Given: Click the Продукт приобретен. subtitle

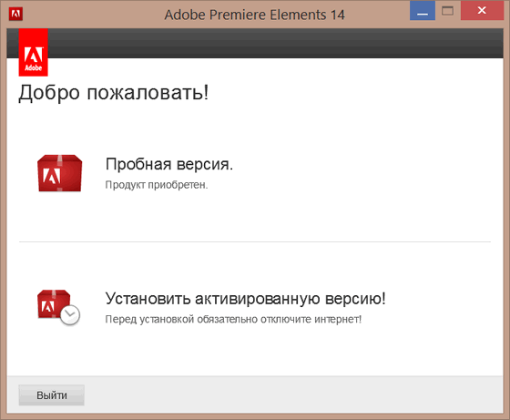Looking at the screenshot, I should pyautogui.click(x=157, y=185).
